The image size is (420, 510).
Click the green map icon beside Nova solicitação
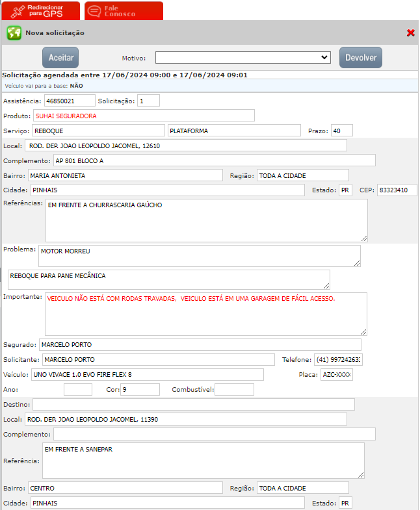click(14, 32)
